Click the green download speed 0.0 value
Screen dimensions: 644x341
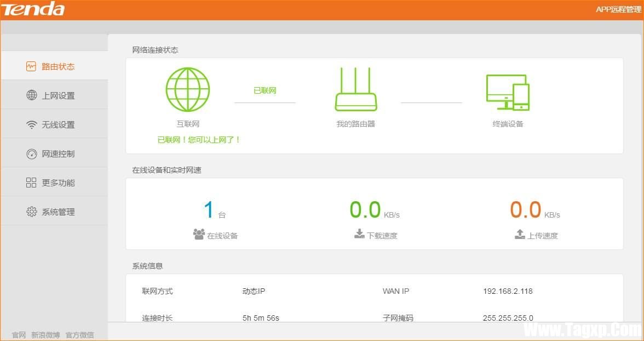365,209
